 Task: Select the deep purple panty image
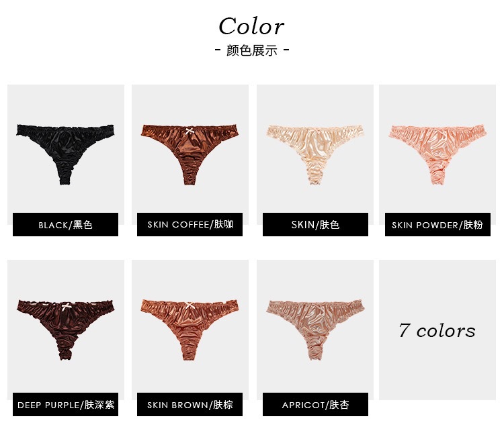point(66,330)
